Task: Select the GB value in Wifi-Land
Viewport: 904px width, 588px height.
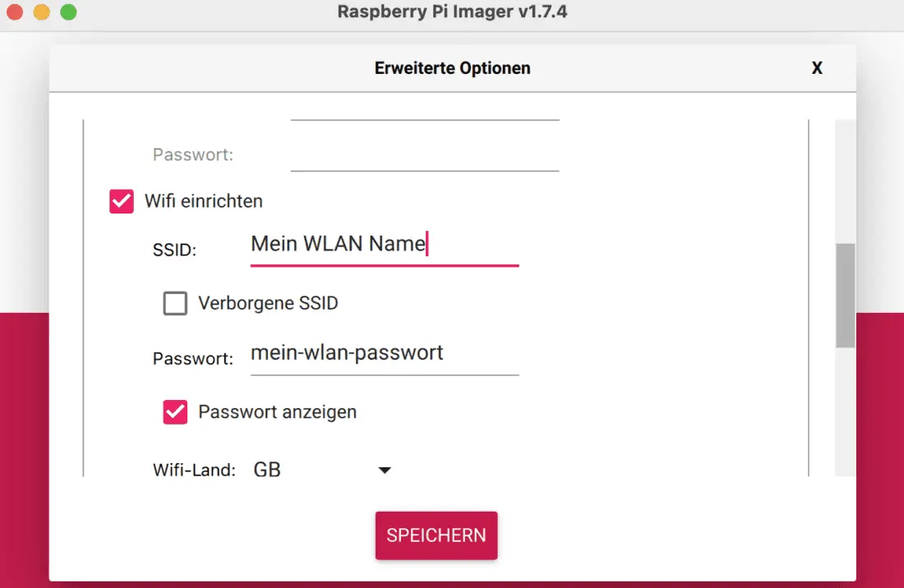Action: pos(268,471)
